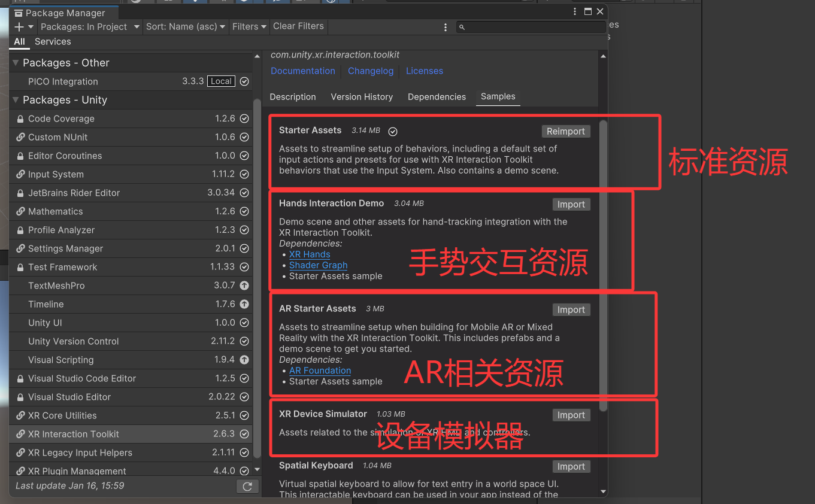Click the package search field
The width and height of the screenshot is (815, 504).
531,27
